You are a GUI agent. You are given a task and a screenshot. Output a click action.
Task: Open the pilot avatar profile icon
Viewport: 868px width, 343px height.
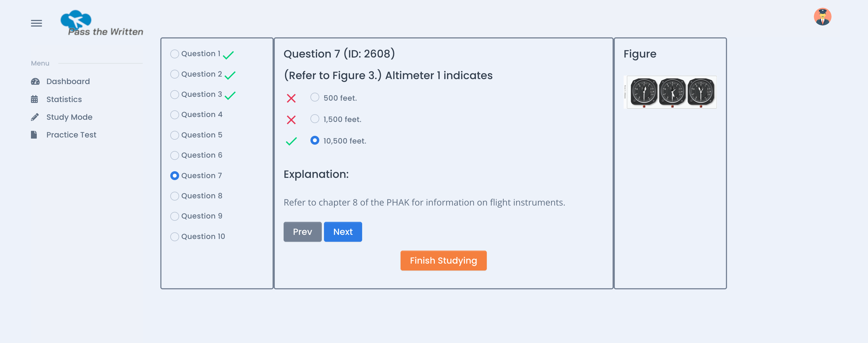click(822, 17)
